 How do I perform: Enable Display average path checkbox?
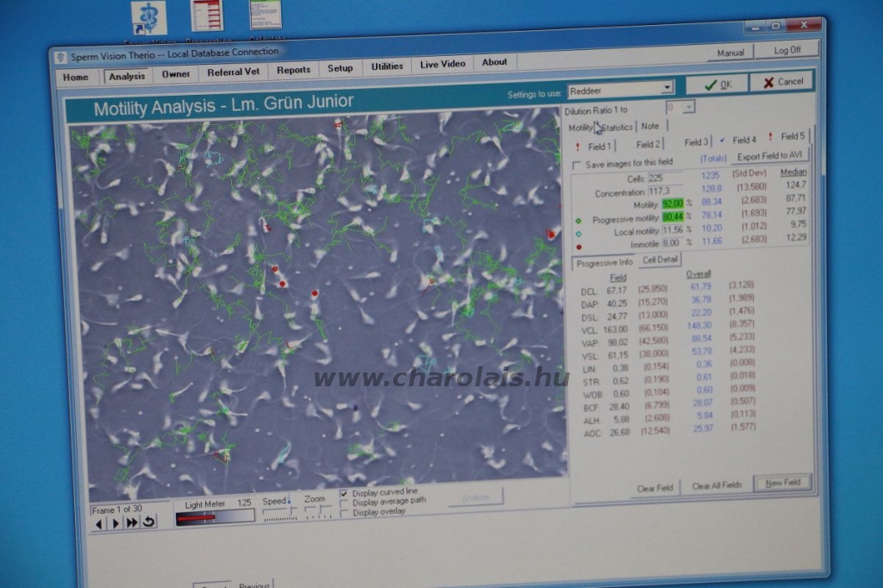(345, 503)
